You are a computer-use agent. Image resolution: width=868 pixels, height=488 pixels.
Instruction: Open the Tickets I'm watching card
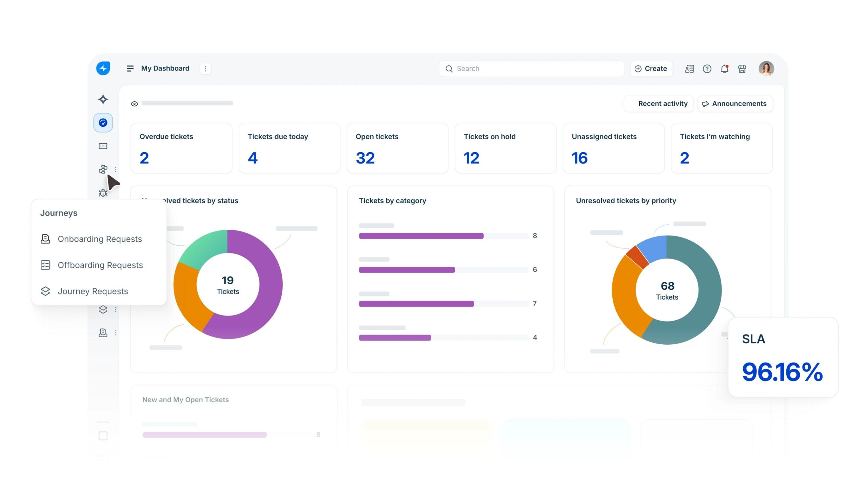tap(722, 148)
